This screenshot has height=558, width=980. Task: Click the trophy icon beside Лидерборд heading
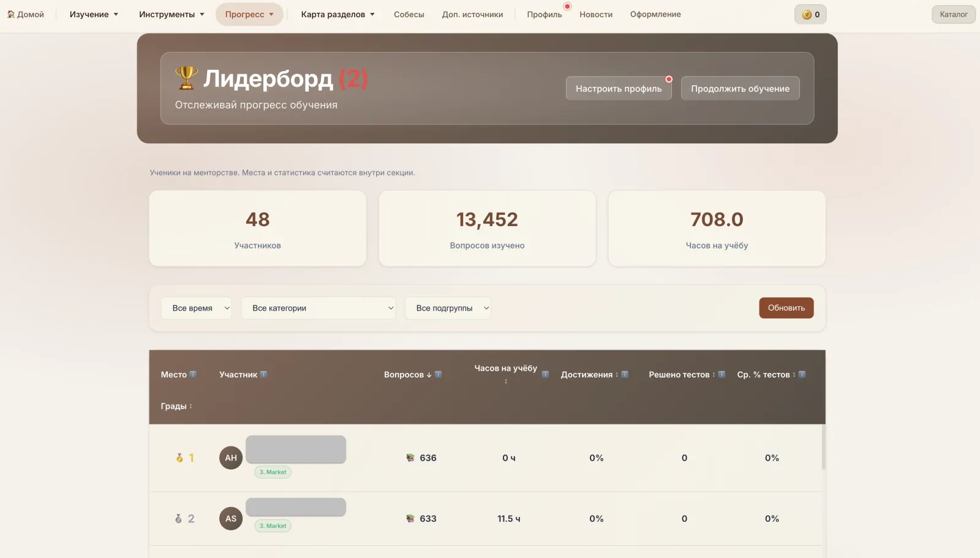click(186, 78)
